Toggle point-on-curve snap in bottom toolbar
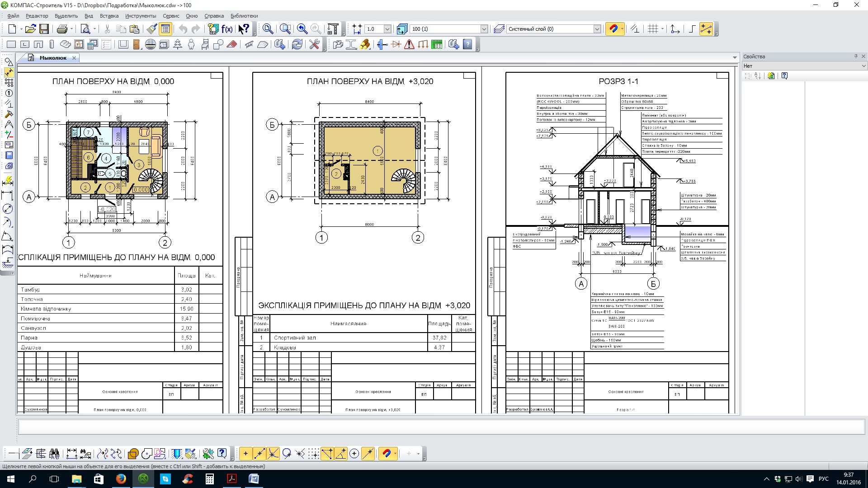Image resolution: width=868 pixels, height=488 pixels. coord(368,453)
